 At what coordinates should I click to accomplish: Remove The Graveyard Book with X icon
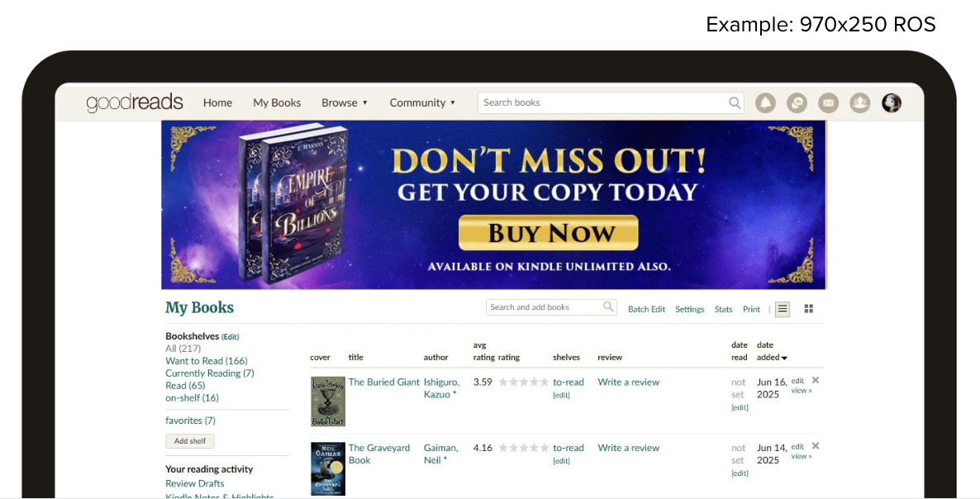(815, 446)
